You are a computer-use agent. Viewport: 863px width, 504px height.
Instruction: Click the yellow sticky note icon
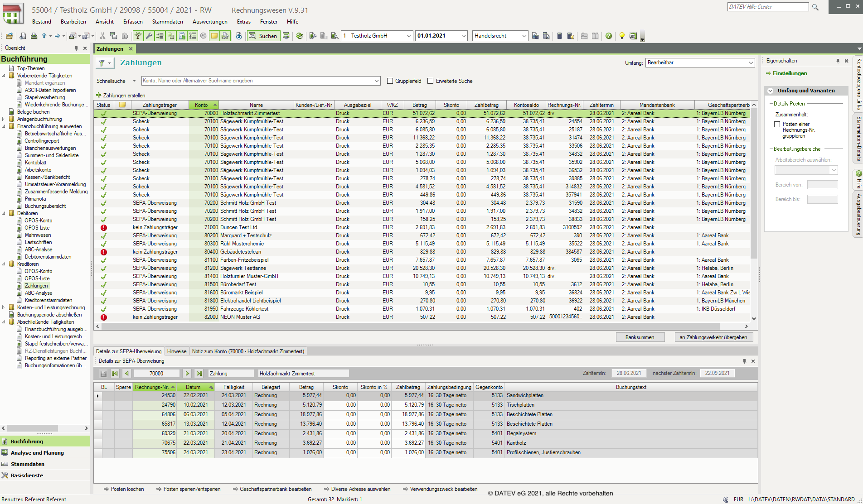[214, 36]
